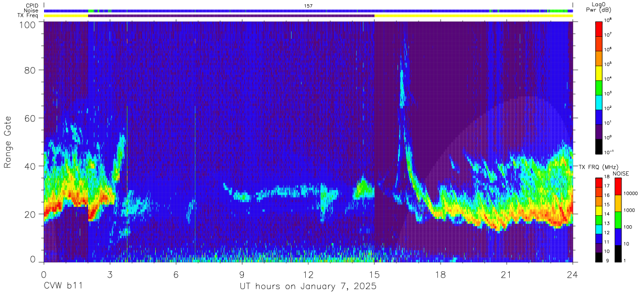Click the 'NOISE' legend title
Viewport: 644px width, 297px height.
621,173
